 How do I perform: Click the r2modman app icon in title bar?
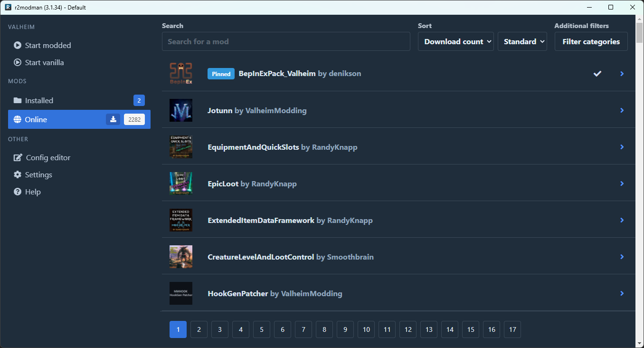[8, 7]
